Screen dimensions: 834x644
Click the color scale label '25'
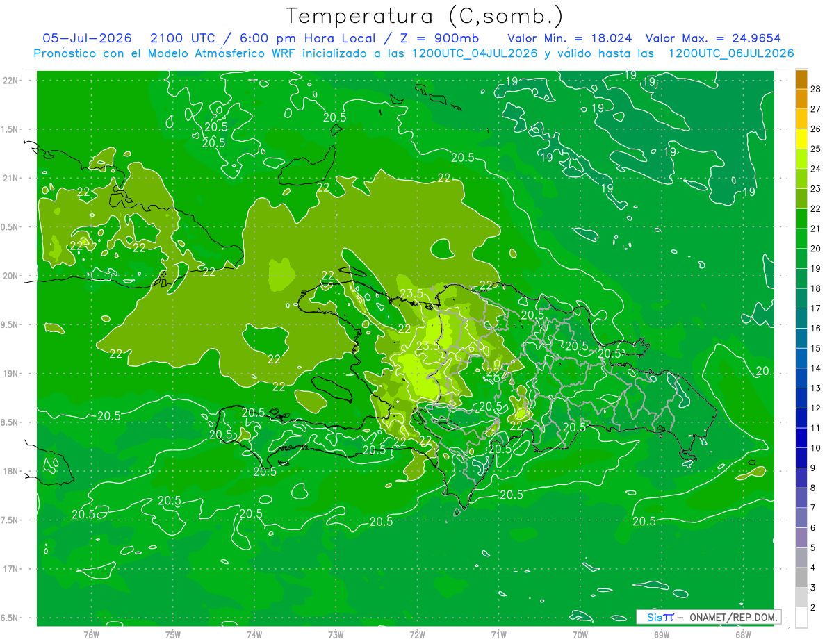click(816, 149)
